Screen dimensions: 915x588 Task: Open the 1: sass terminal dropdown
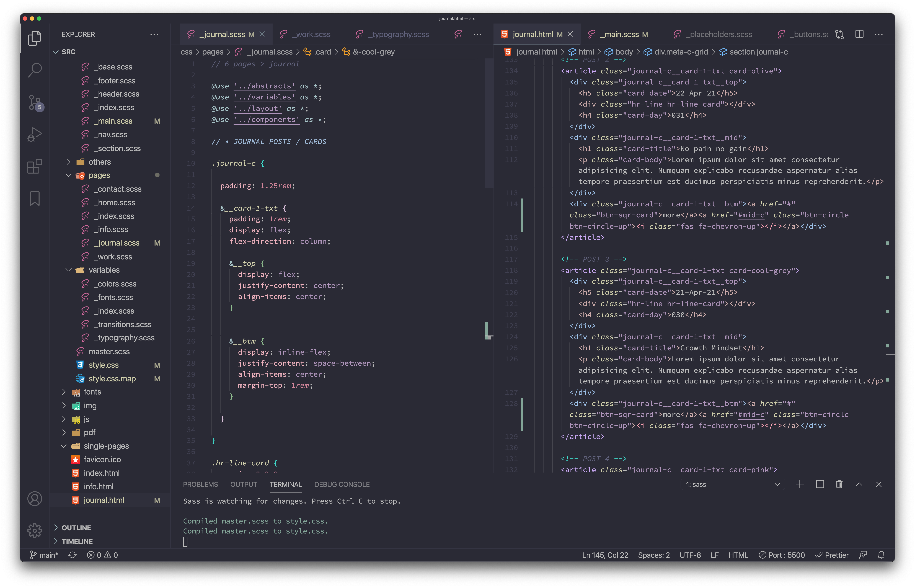733,484
